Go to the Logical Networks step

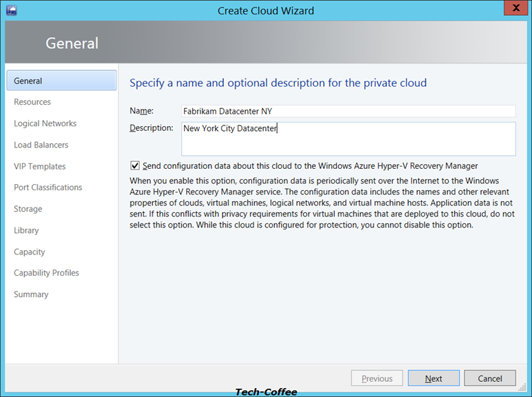click(45, 123)
